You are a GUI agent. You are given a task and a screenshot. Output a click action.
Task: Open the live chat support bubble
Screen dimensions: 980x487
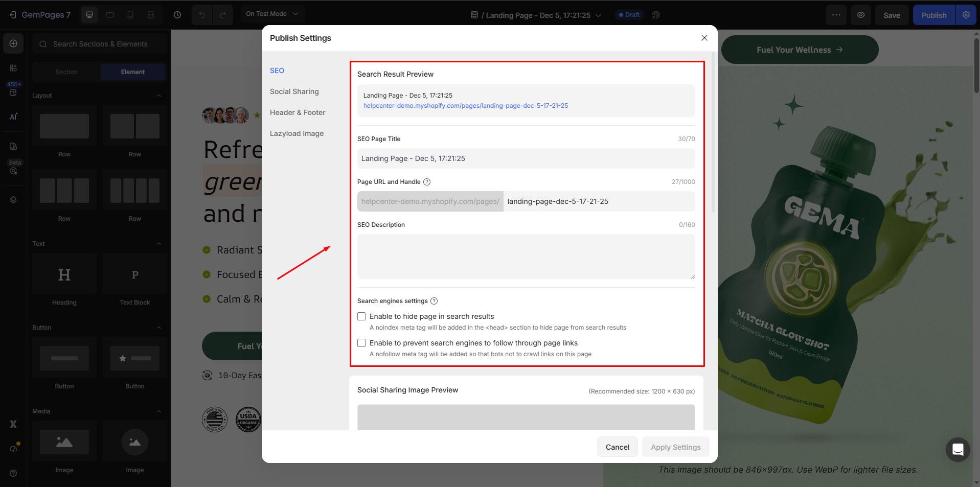click(958, 450)
